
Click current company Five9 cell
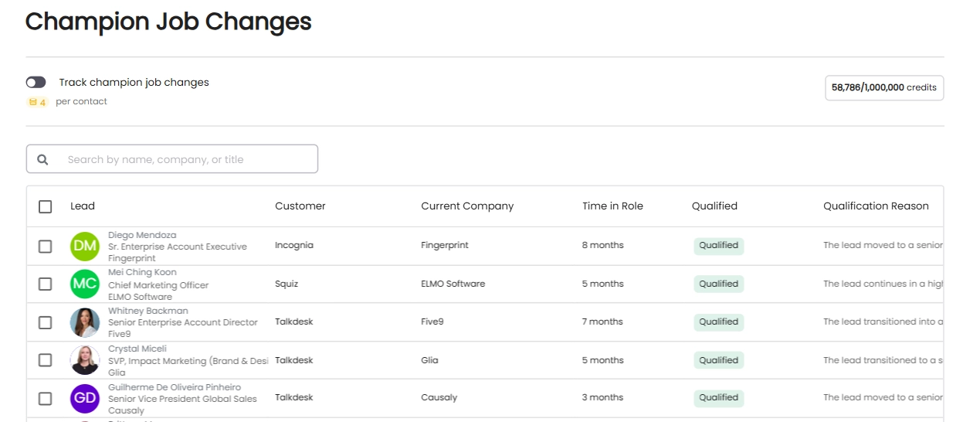tap(432, 322)
